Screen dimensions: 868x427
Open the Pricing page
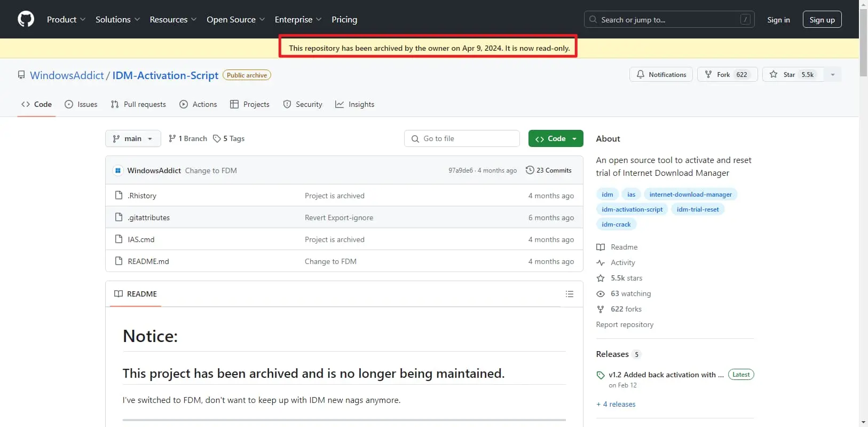pos(344,19)
